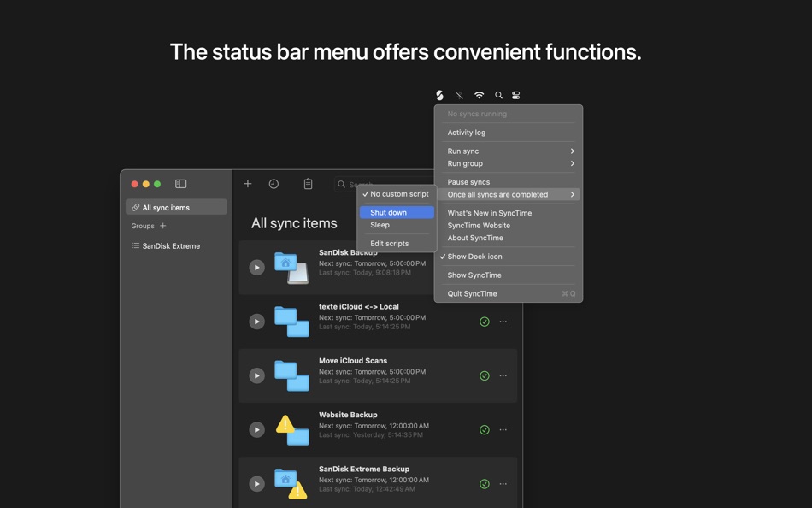This screenshot has width=812, height=508.
Task: Select the No custom script option
Action: pos(396,193)
